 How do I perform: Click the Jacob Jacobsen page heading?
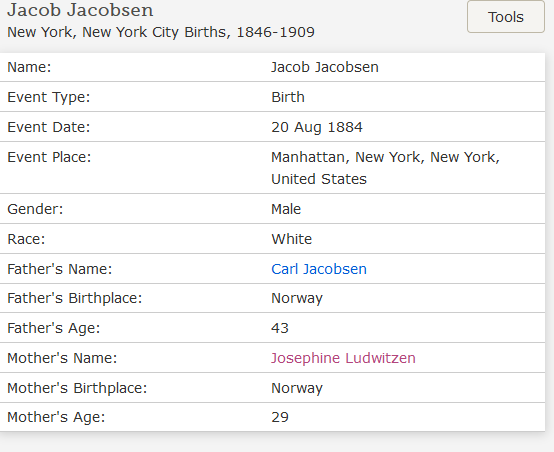pos(80,10)
